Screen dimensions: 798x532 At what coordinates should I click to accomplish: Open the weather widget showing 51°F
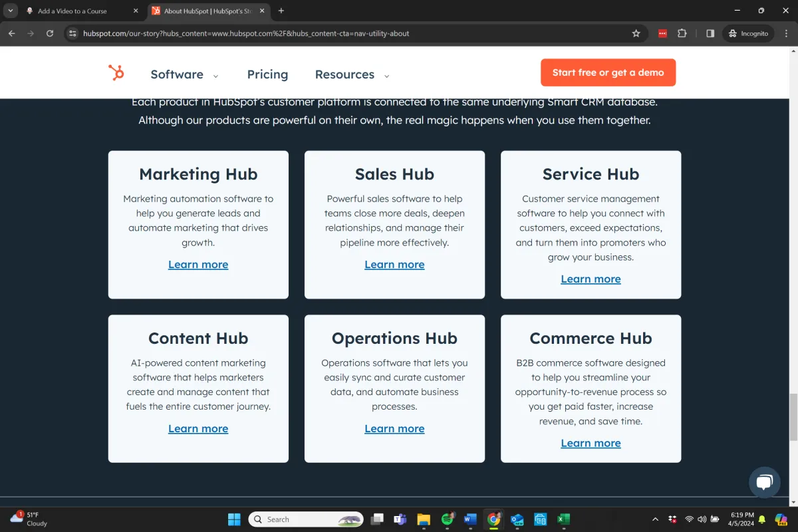[x=29, y=519]
